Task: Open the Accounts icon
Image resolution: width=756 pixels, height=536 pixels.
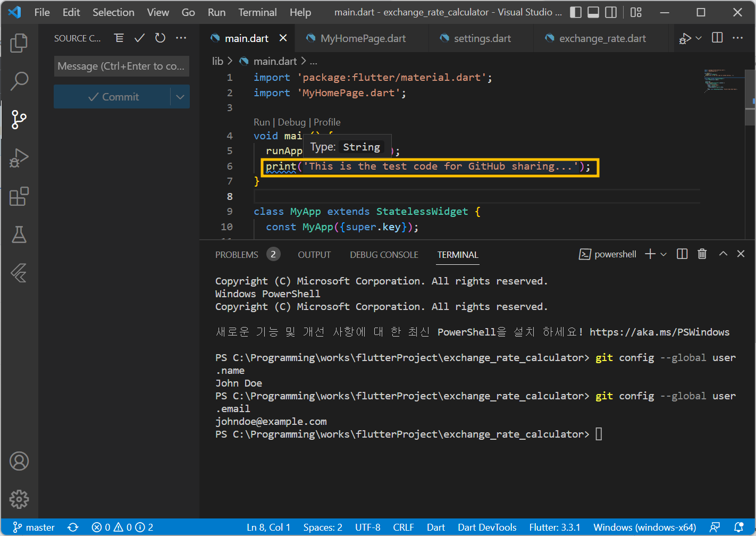Action: [x=19, y=461]
